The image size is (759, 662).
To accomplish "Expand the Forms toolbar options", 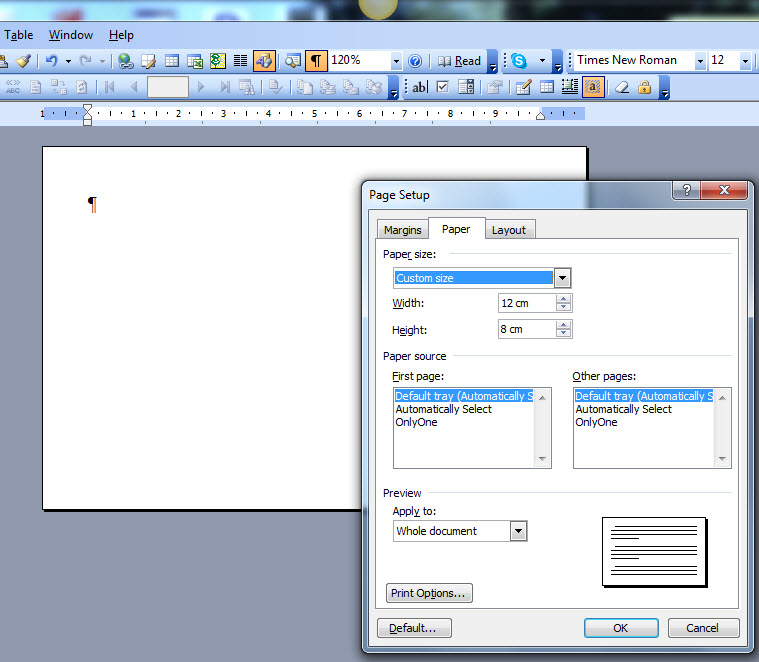I will (x=665, y=87).
